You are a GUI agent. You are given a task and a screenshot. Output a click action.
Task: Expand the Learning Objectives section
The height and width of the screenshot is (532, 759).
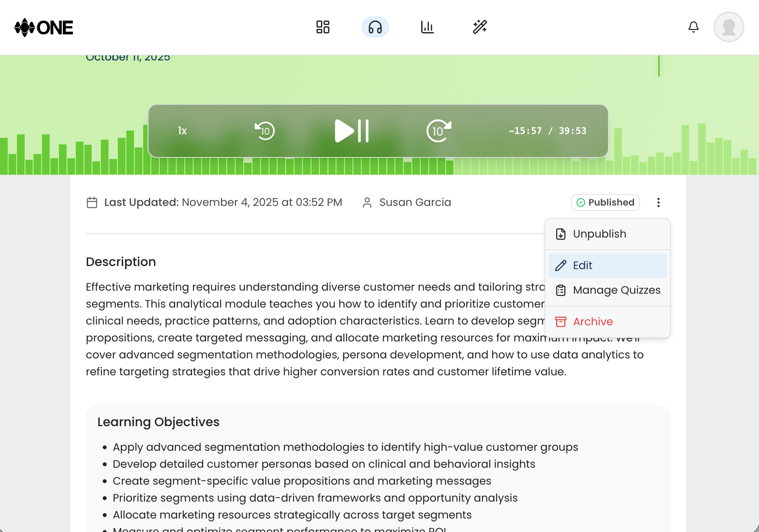click(x=159, y=422)
